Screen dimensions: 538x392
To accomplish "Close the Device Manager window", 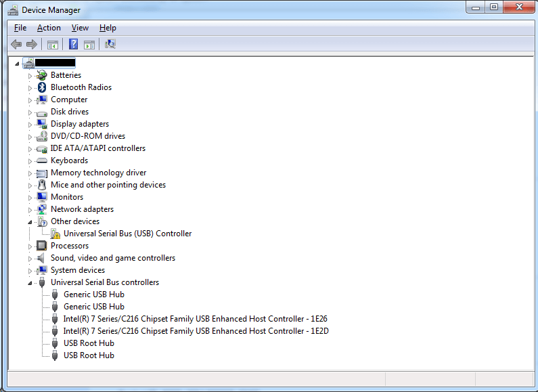I will pyautogui.click(x=519, y=7).
